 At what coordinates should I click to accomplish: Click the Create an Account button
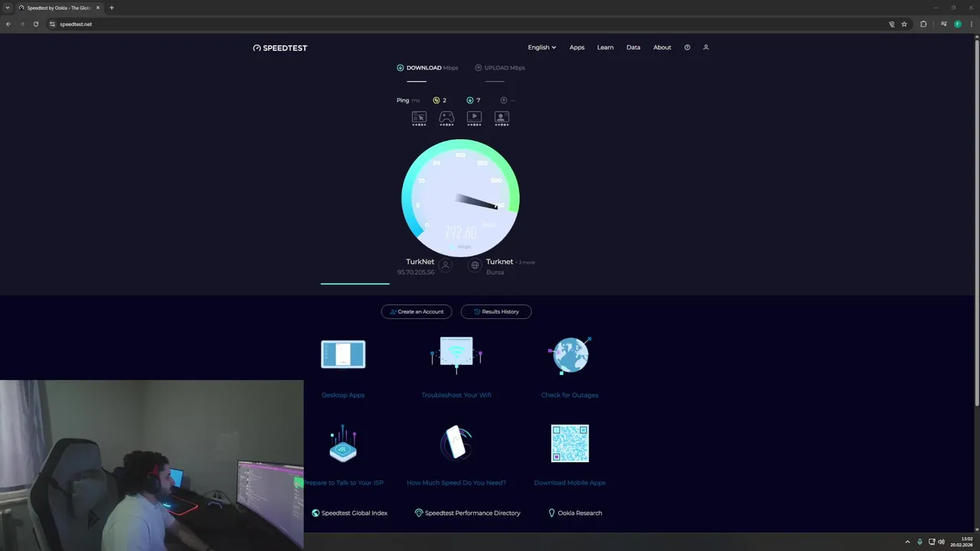416,311
